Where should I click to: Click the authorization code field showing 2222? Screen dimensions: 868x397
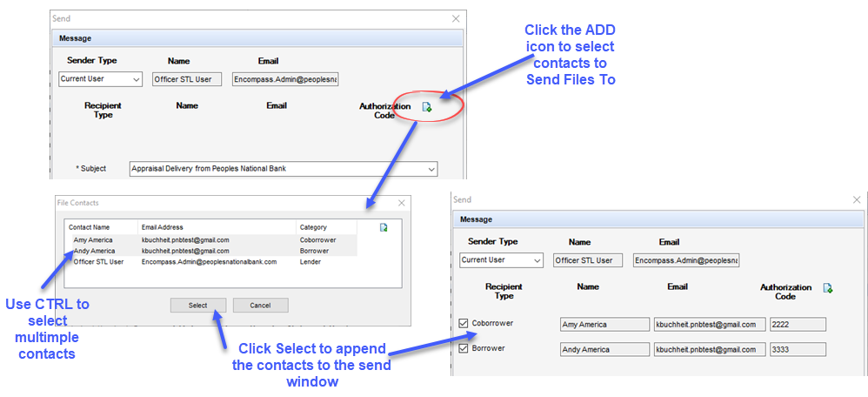(797, 325)
